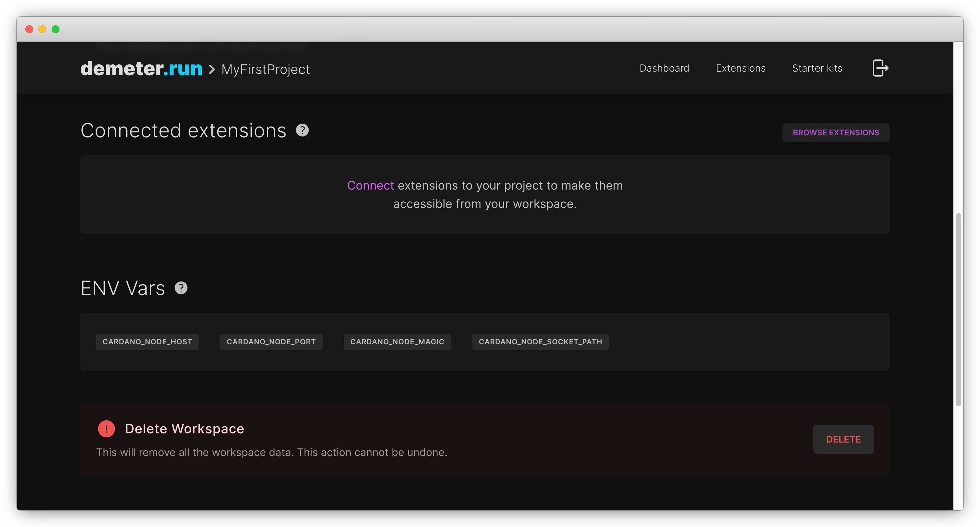
Task: Minimize the window with yellow button
Action: pos(42,29)
